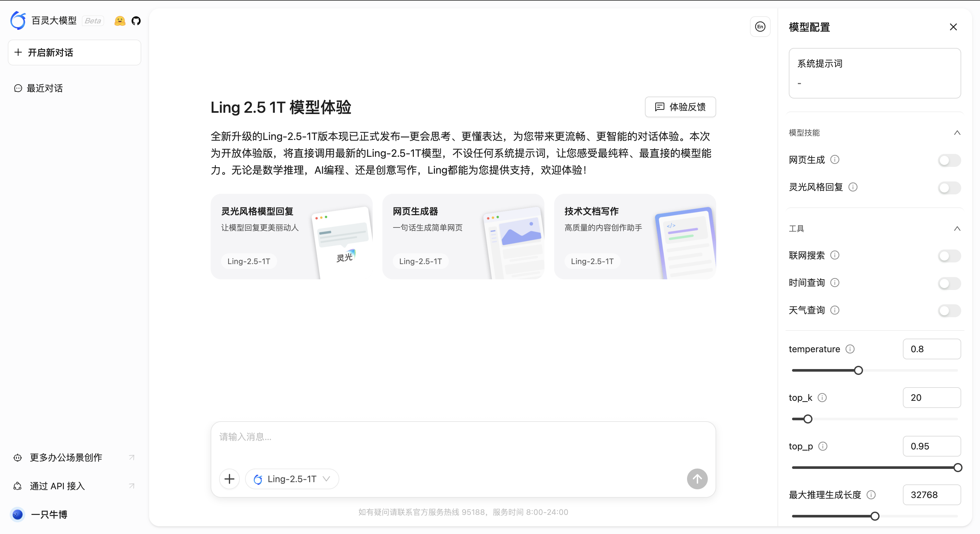Click the Hugging Face icon in the header
Viewport: 980px width, 534px height.
click(120, 21)
